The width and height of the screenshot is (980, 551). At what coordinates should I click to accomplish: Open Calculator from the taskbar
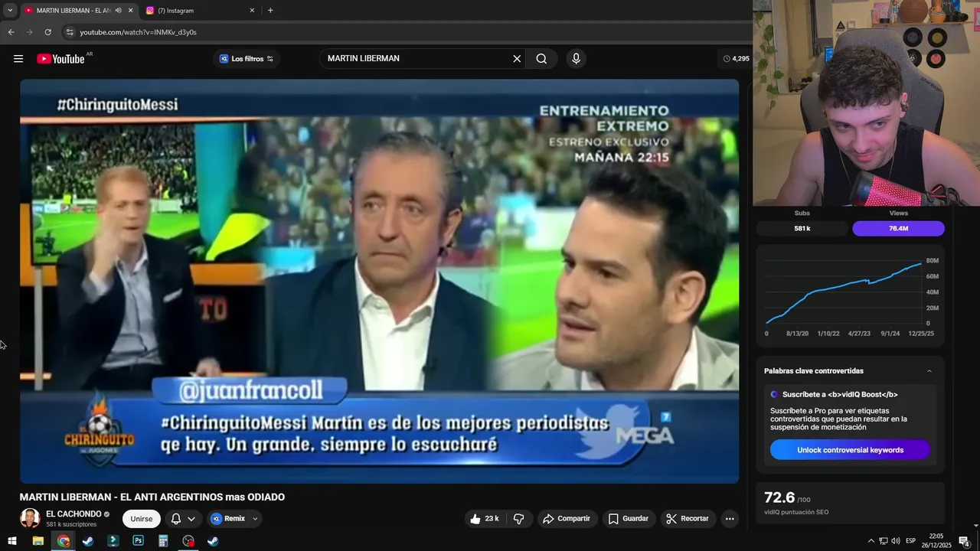click(163, 541)
